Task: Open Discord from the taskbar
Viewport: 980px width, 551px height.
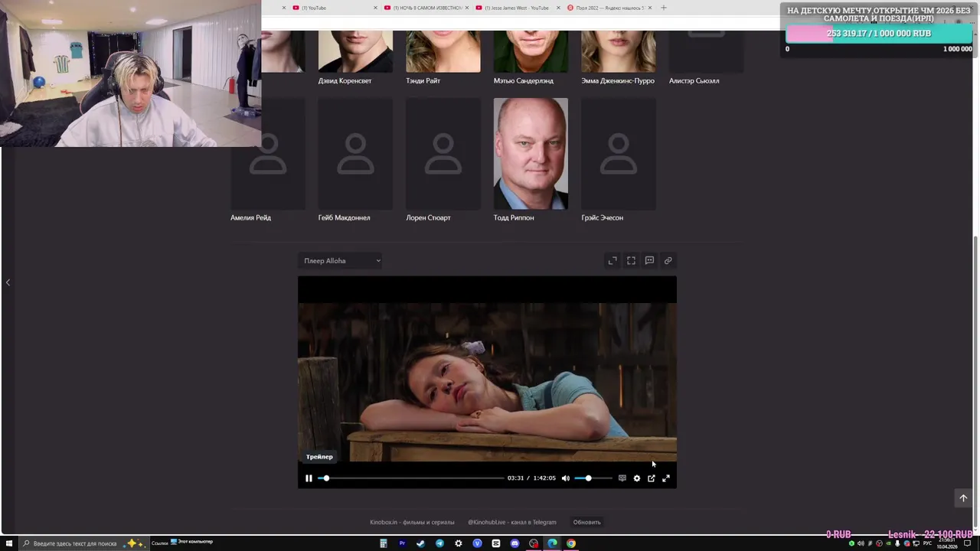Action: click(514, 543)
